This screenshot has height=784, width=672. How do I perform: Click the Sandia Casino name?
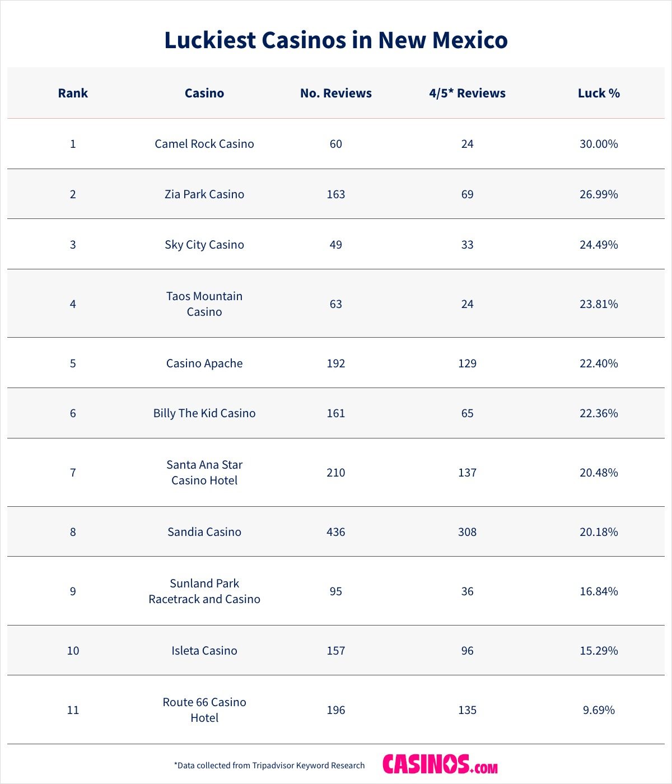click(204, 532)
